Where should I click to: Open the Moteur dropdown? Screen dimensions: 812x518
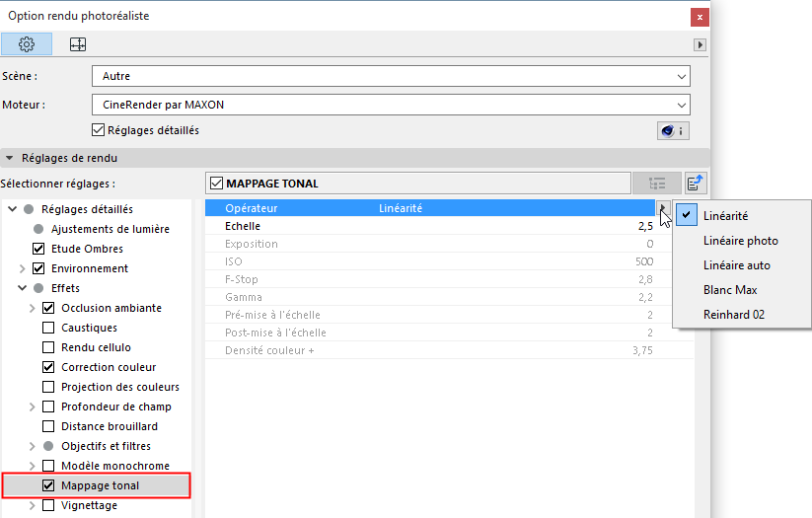391,105
